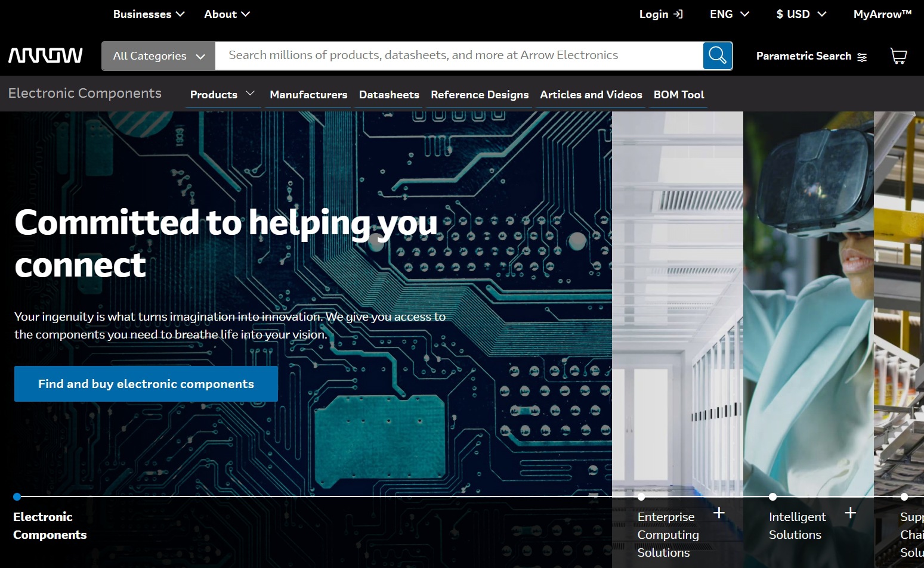924x568 pixels.
Task: Expand Intelligent Solutions plus icon
Action: pos(851,513)
